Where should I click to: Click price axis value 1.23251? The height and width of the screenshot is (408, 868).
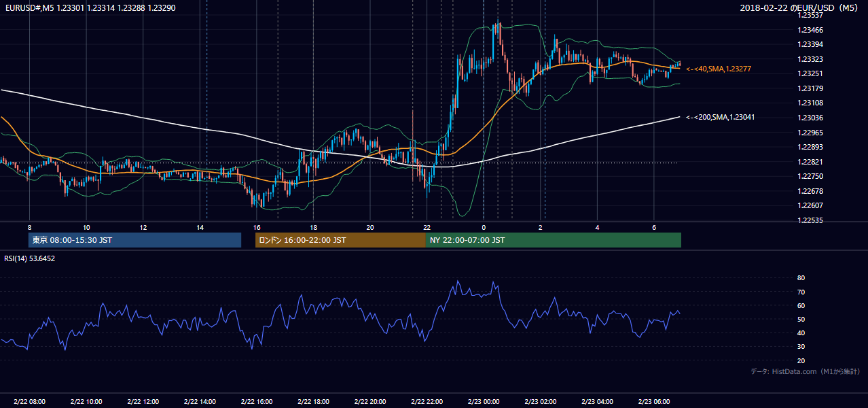[810, 74]
